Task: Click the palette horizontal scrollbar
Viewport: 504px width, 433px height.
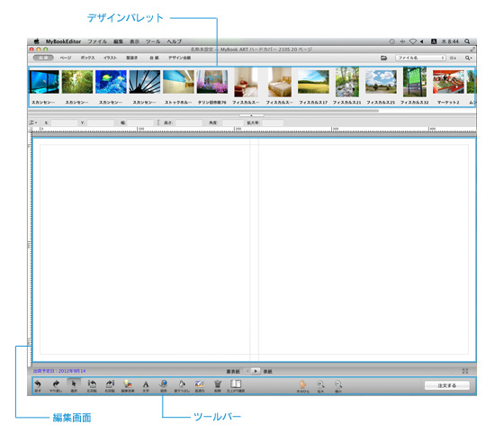Action: pos(203,111)
